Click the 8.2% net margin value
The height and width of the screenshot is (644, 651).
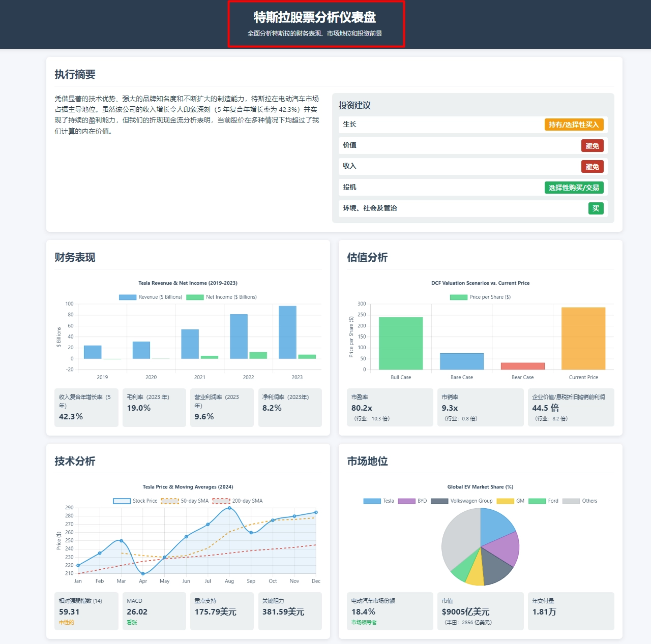[272, 408]
